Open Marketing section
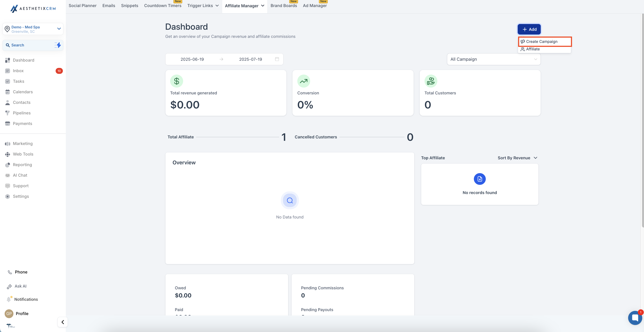Screen dimensions: 644x332 click(22, 143)
